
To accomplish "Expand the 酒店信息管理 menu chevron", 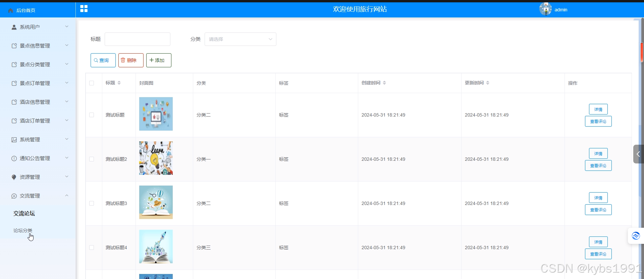I will pos(67,101).
